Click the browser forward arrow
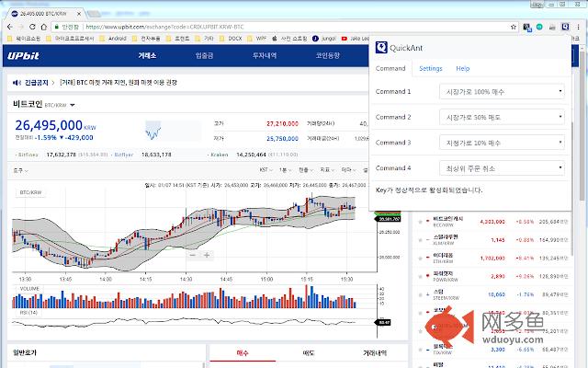This screenshot has width=588, height=368. (x=21, y=27)
